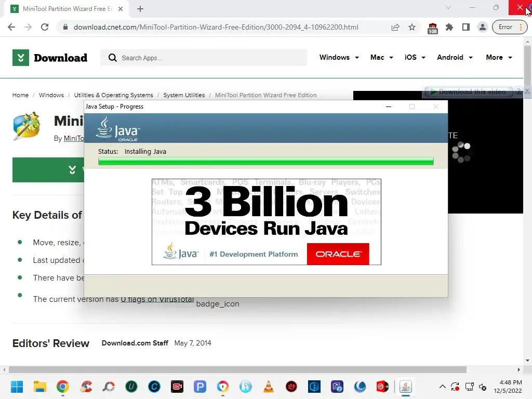Minimize the Java Setup Progress window
The image size is (532, 399).
click(x=389, y=107)
